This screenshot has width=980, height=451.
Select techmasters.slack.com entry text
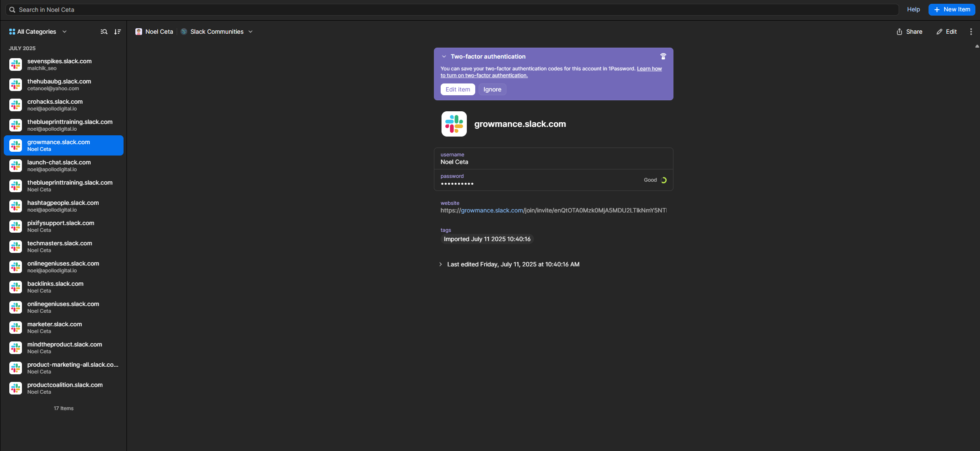(x=60, y=243)
